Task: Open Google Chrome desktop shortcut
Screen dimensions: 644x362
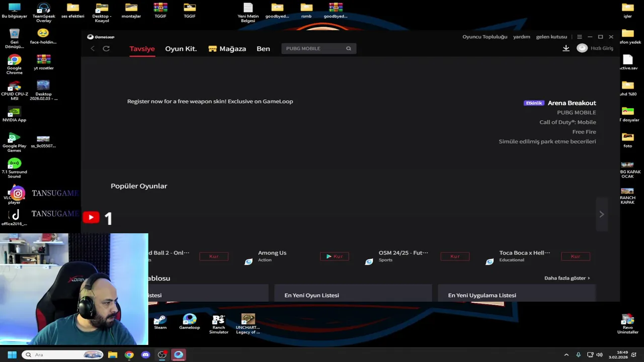Action: tap(14, 64)
